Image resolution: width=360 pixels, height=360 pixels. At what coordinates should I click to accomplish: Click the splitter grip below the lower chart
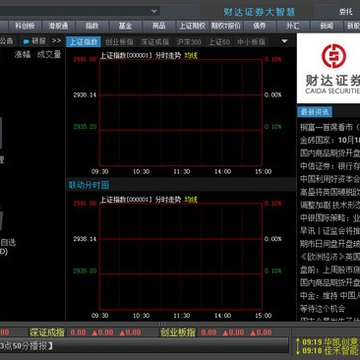pyautogui.click(x=162, y=324)
